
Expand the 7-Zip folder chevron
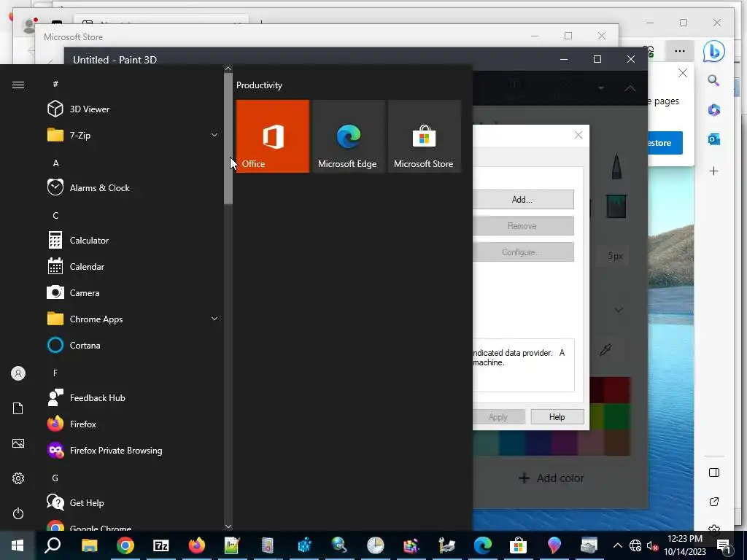pos(214,135)
